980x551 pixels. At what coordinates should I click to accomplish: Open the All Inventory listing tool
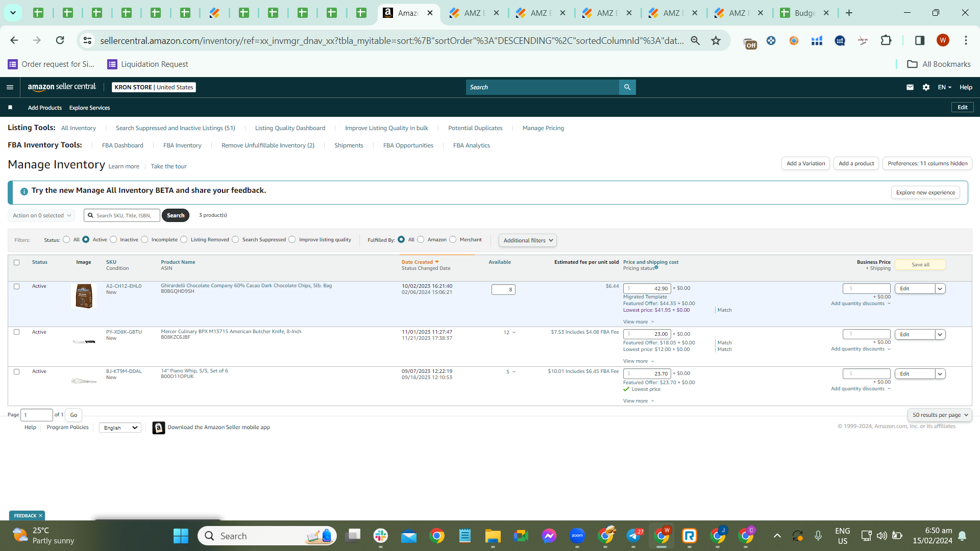click(x=79, y=128)
